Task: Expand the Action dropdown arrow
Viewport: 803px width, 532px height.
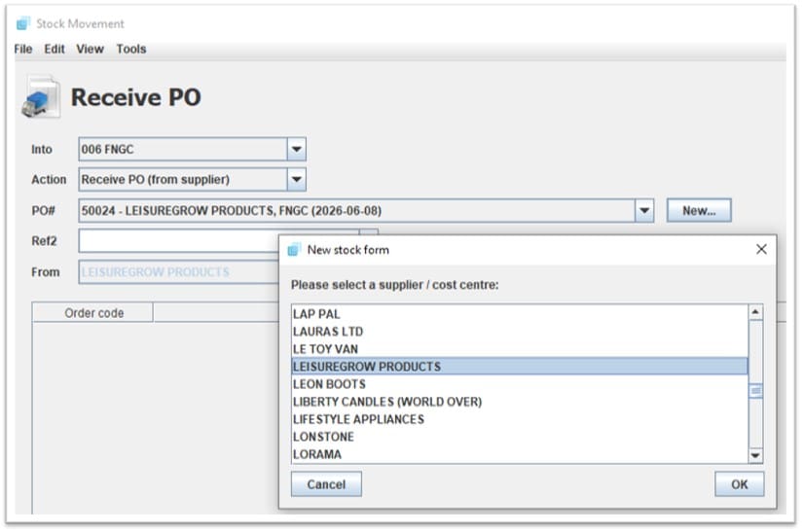Action: click(296, 180)
